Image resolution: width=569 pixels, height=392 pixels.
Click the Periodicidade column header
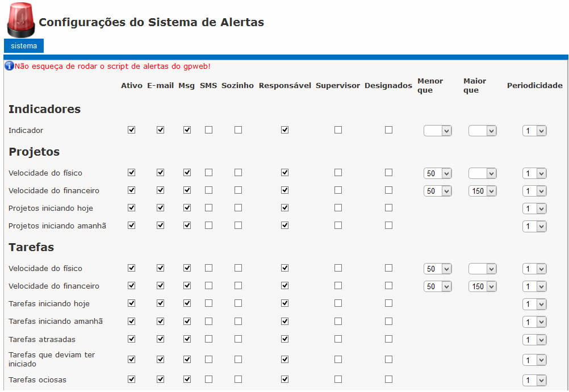[535, 86]
